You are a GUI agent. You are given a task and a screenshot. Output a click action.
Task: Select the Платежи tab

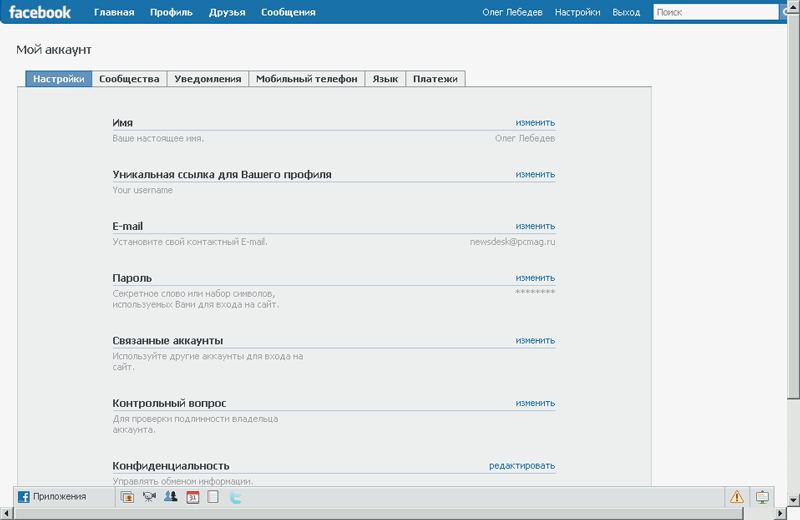[435, 79]
